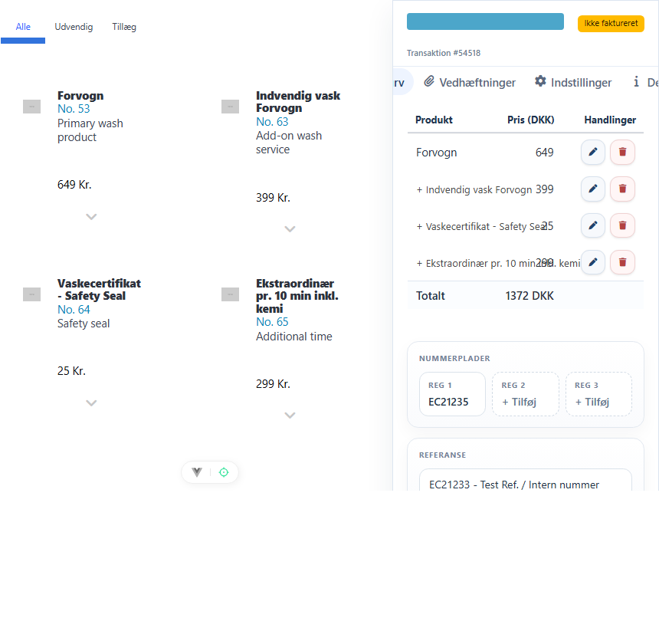This screenshot has width=659, height=644.
Task: Click the '+ Indvendig vask Forvogn' table entry
Action: point(474,189)
